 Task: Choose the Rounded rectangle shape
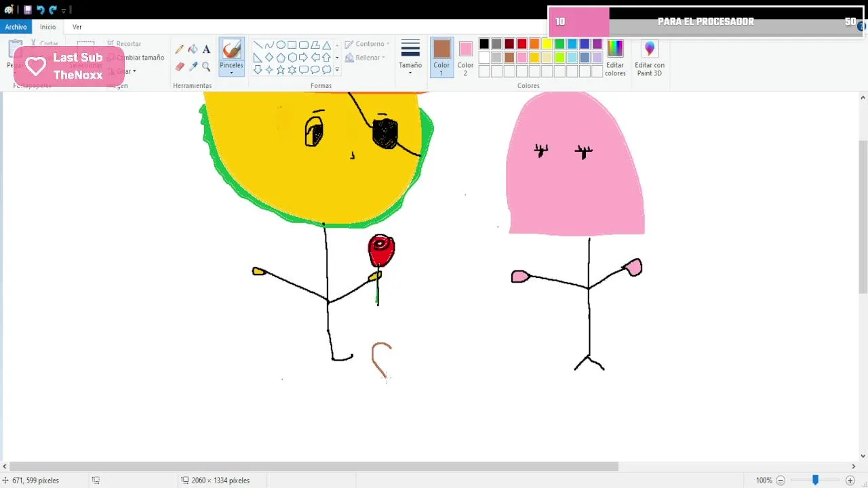click(304, 45)
